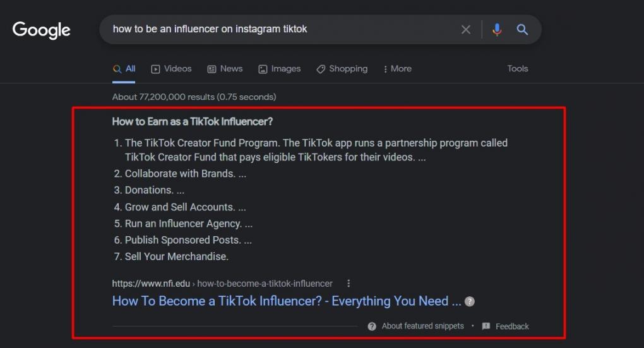Expand the More search filters menu
Image resolution: width=644 pixels, height=348 pixels.
[x=398, y=69]
